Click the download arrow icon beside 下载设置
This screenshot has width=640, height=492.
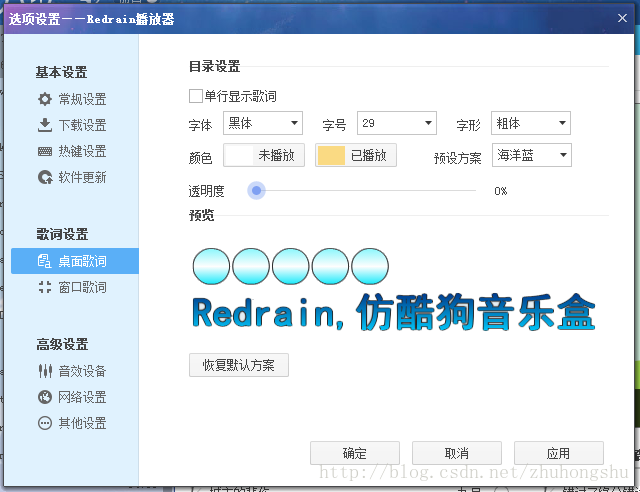coord(45,125)
